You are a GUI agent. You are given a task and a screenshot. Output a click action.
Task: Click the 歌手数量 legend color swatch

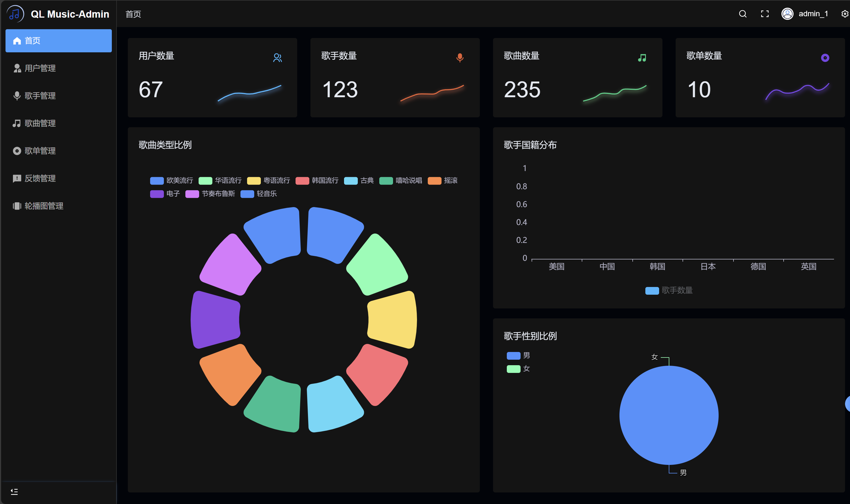652,291
